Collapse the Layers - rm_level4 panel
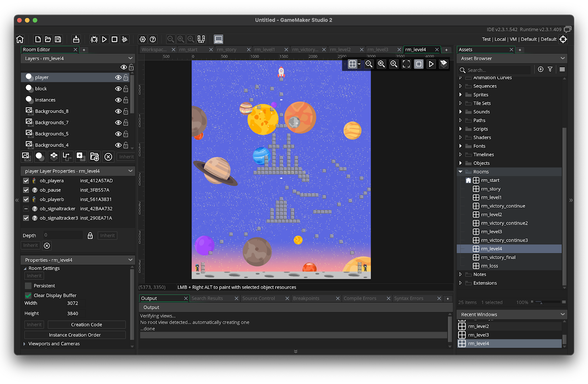This screenshot has width=588, height=384. [x=130, y=58]
